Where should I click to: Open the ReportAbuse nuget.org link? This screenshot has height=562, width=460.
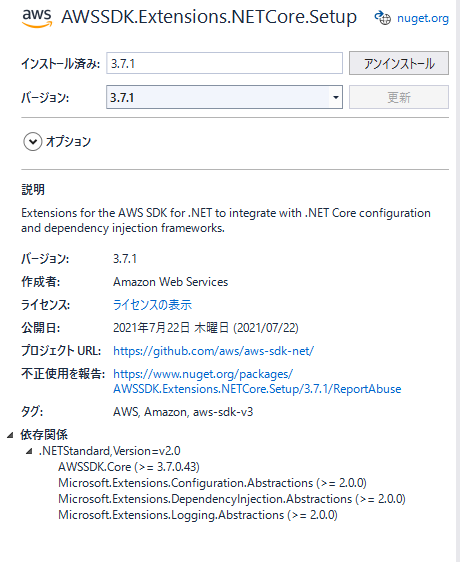click(257, 381)
